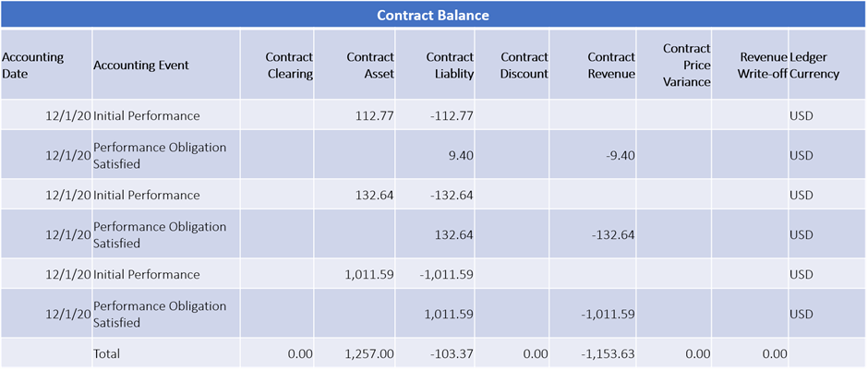Screen dimensions: 868x370
Task: Click the Contract Balance title bar
Action: point(433,15)
